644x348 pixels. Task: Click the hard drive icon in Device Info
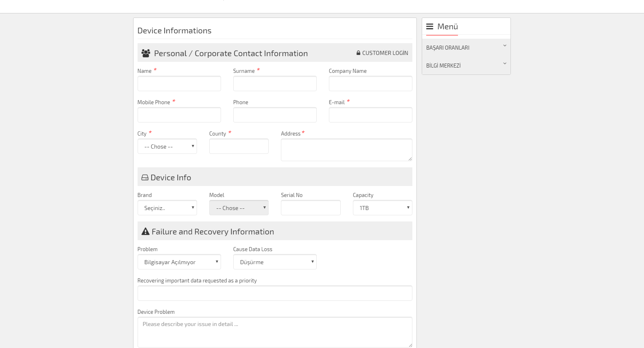pyautogui.click(x=145, y=177)
